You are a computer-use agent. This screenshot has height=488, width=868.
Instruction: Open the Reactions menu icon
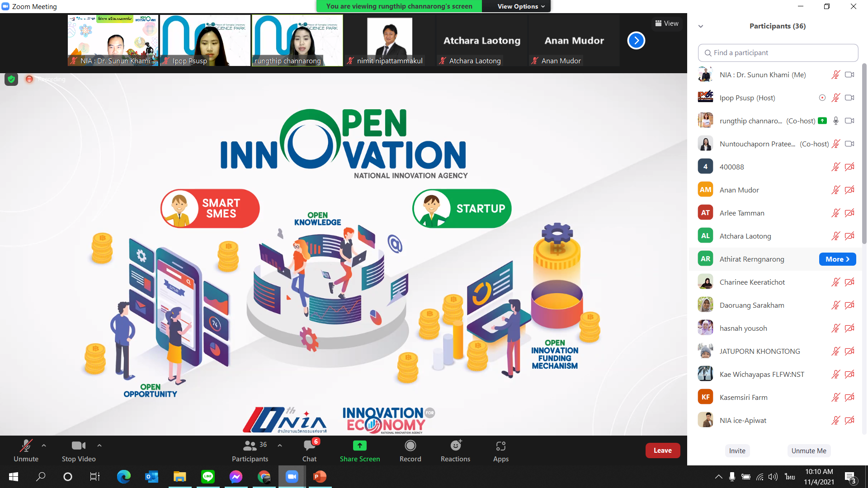(x=455, y=446)
